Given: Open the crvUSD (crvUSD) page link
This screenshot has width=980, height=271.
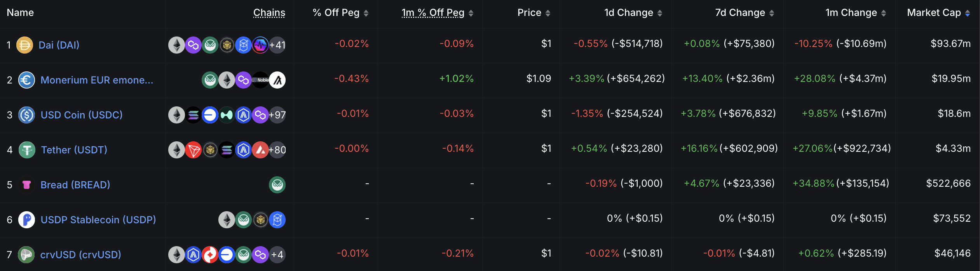Looking at the screenshot, I should click(x=81, y=255).
